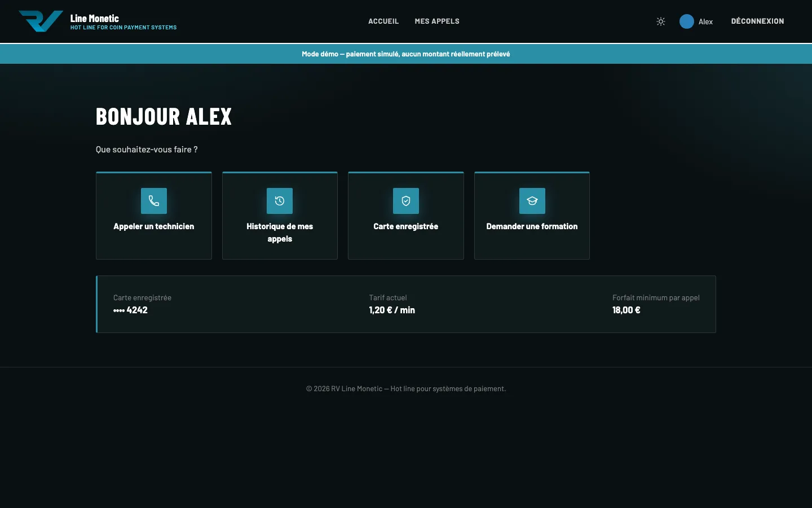Click the Alex username in header
Image resolution: width=812 pixels, height=508 pixels.
point(705,21)
